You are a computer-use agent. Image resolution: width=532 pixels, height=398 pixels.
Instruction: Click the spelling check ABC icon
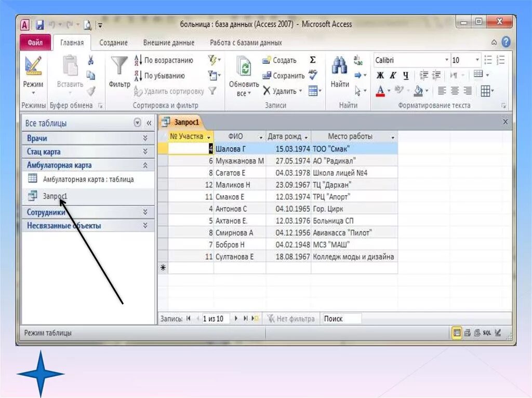pyautogui.click(x=313, y=75)
